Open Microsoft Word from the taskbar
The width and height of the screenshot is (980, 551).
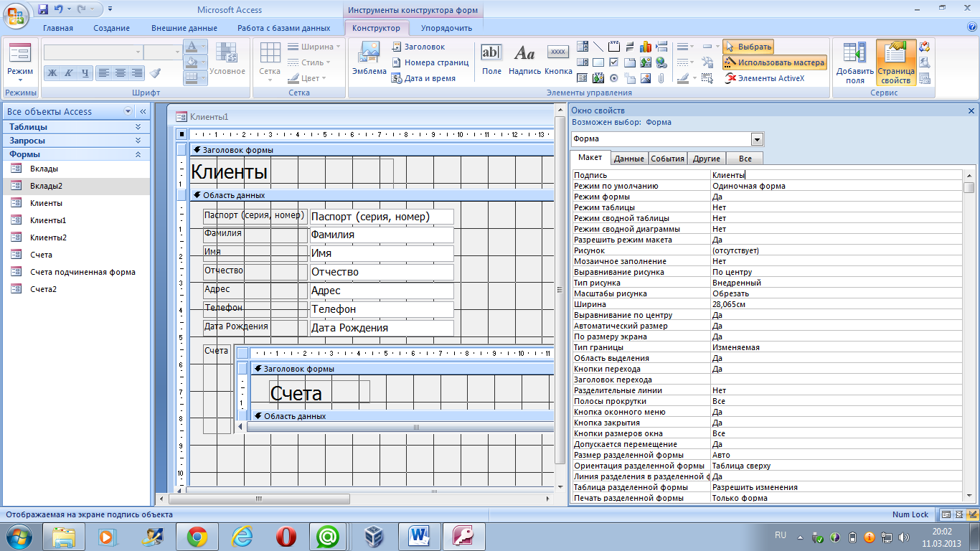click(418, 537)
